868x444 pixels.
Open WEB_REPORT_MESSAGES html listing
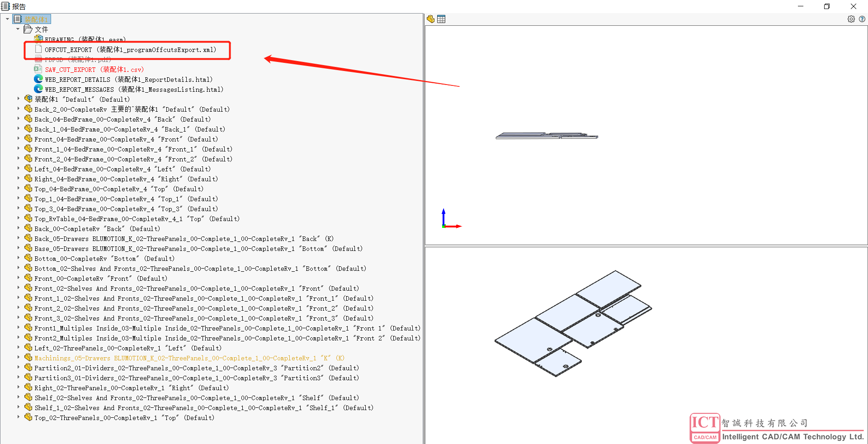[x=134, y=90]
